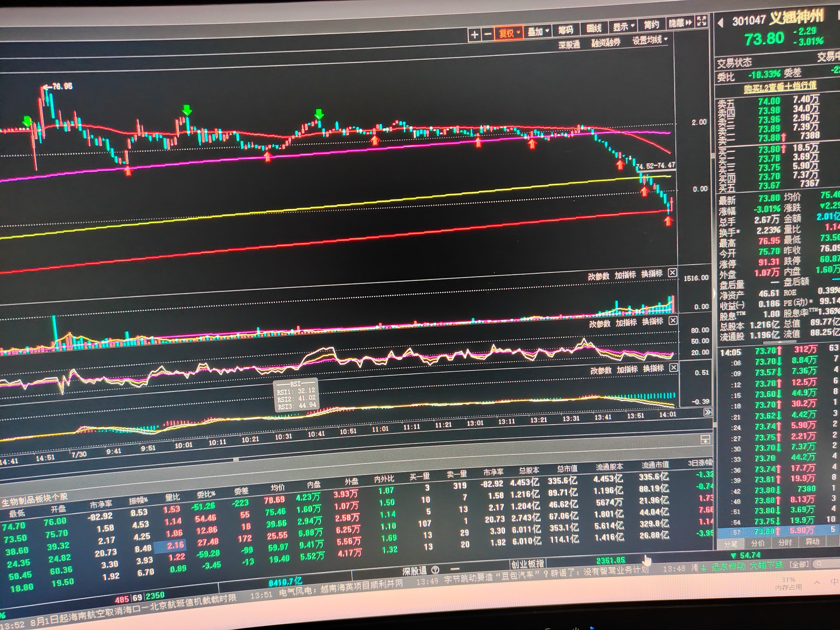The height and width of the screenshot is (630, 840).
Task: Click 改参数 on the MACD indicator panel
Action: tap(601, 371)
